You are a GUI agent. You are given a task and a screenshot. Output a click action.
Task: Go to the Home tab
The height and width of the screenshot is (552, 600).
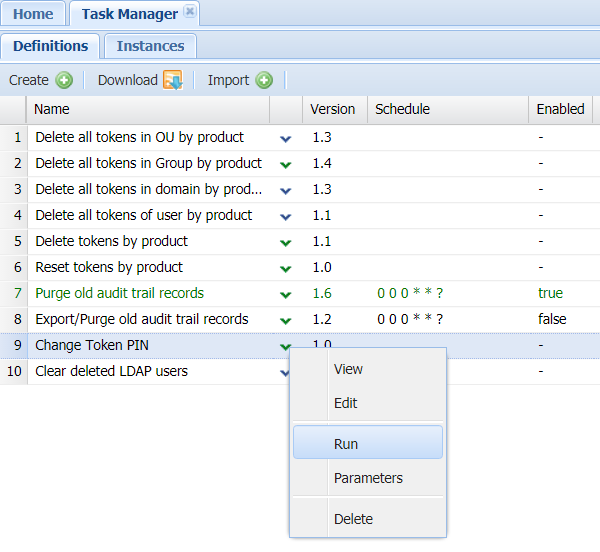[x=33, y=14]
